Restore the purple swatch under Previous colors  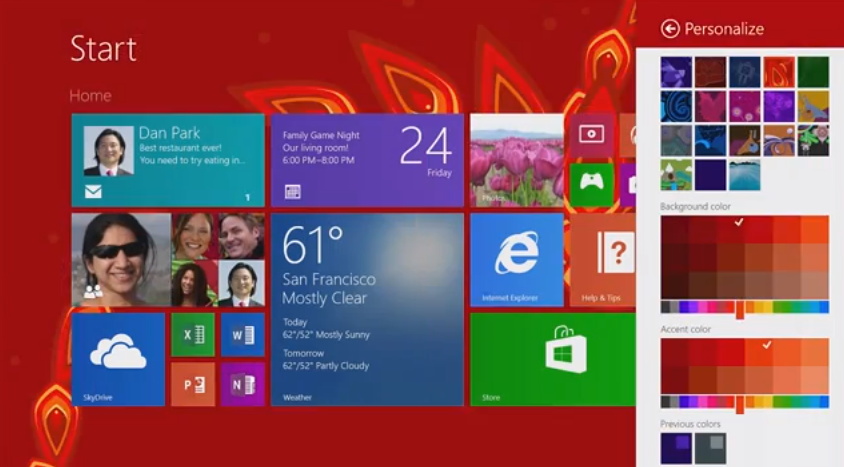click(676, 449)
